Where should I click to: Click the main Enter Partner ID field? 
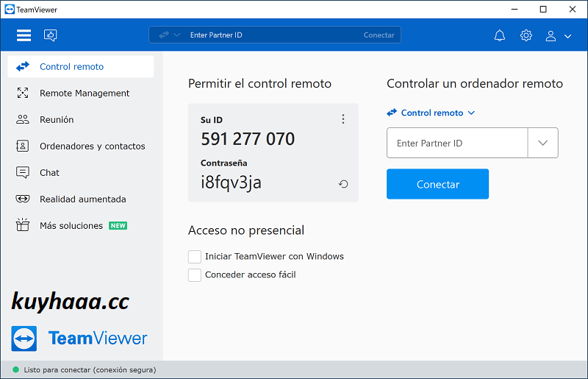click(457, 143)
